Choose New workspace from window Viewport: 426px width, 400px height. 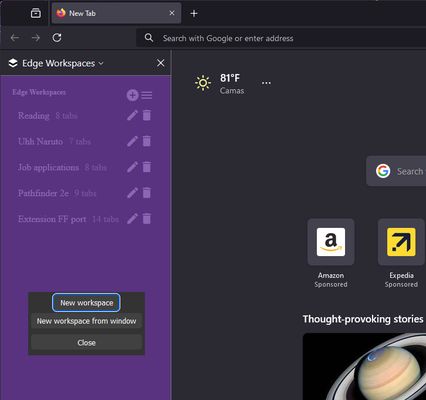click(x=86, y=321)
